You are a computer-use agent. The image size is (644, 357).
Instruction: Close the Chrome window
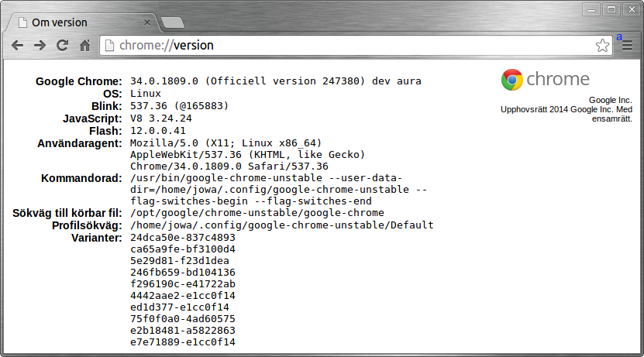point(632,9)
